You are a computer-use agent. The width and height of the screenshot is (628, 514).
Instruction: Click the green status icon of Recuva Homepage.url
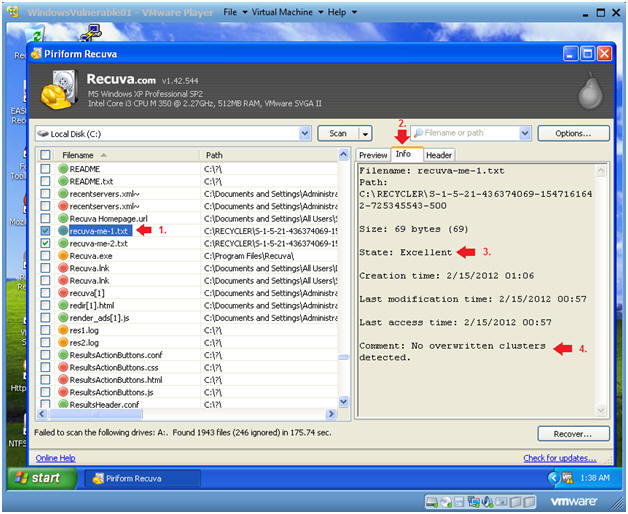pos(63,218)
